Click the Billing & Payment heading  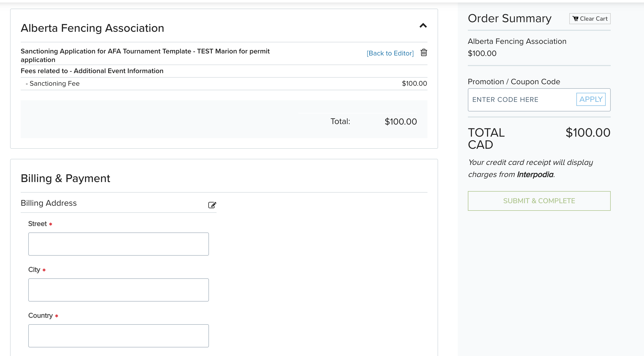65,179
